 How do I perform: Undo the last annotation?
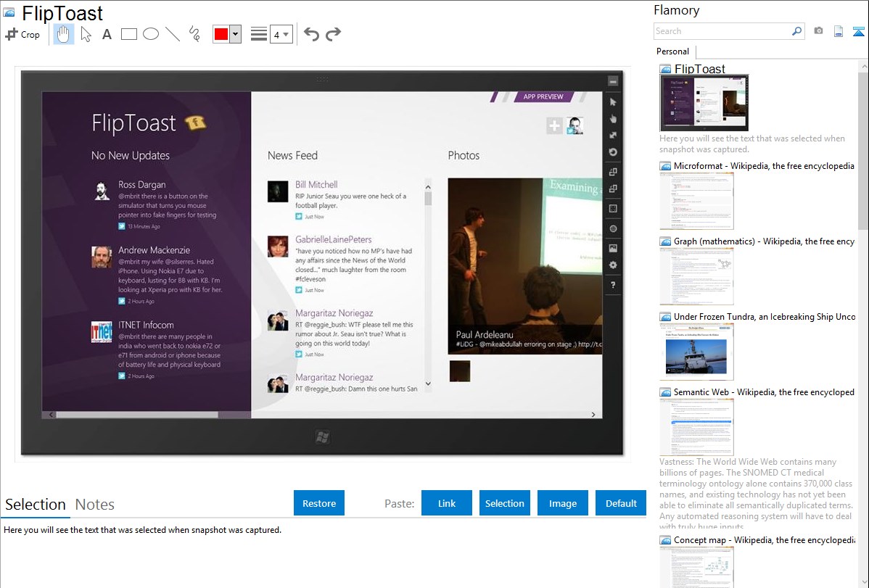coord(311,34)
